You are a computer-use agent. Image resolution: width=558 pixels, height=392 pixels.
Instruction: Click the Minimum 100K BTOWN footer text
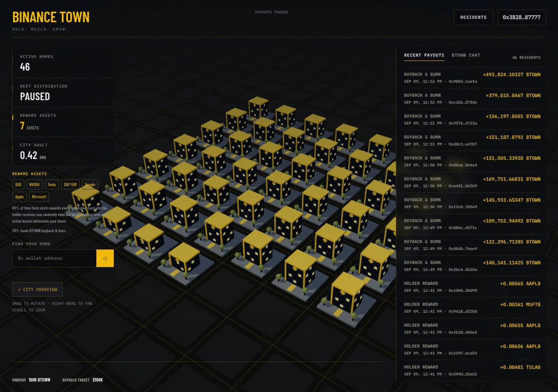coord(31,380)
